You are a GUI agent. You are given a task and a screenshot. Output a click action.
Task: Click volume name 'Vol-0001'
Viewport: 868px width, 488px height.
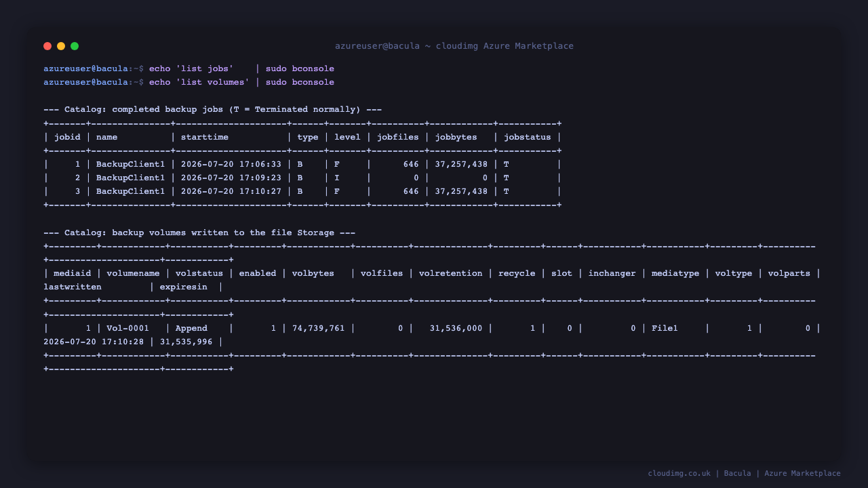(x=128, y=329)
